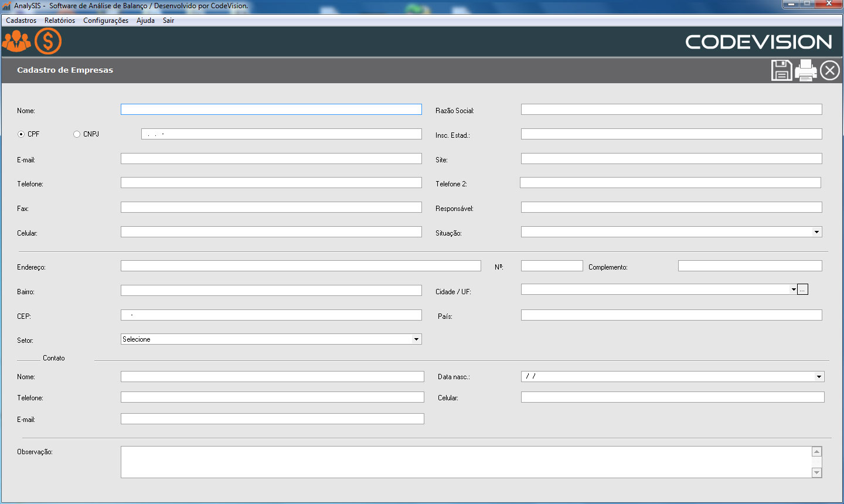Open the companies icon with orange people

click(16, 42)
